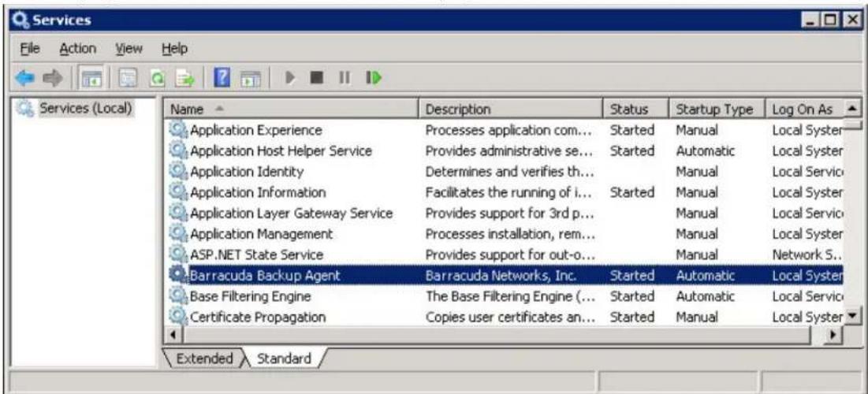Viewport: 868px width, 394px height.
Task: Sort by the Description column header
Action: [511, 110]
